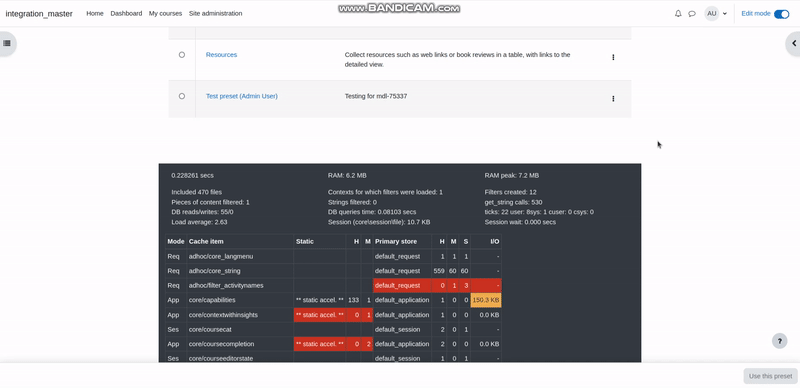Viewport: 800px width, 388px height.
Task: Select the Resources preset radio button
Action: [182, 55]
